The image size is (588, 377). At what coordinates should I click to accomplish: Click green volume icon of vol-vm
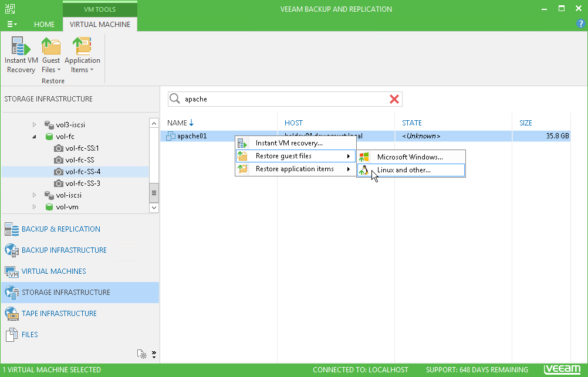[49, 207]
